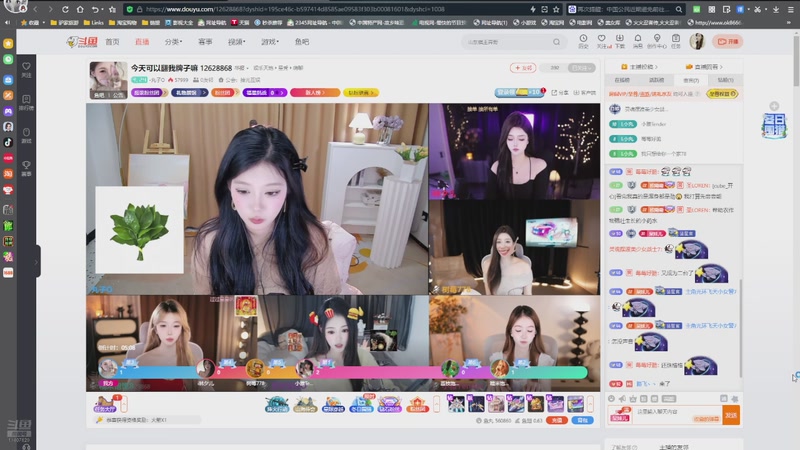
Task: Expand the 视频 nav dropdown
Action: tap(236, 42)
